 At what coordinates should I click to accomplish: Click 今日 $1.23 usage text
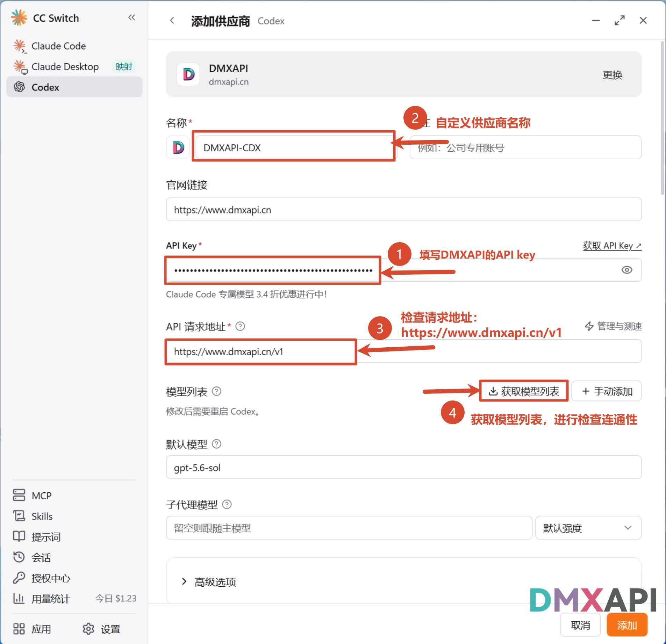[x=116, y=599]
